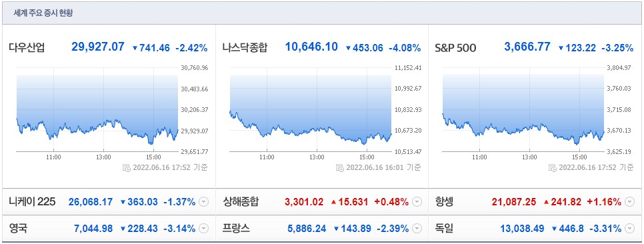This screenshot has height=244, width=644.
Task: Expand the 프랑스 row chevron
Action: [x=417, y=229]
